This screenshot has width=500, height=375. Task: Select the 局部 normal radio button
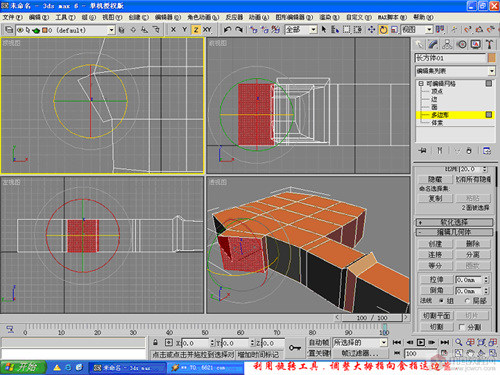click(467, 301)
